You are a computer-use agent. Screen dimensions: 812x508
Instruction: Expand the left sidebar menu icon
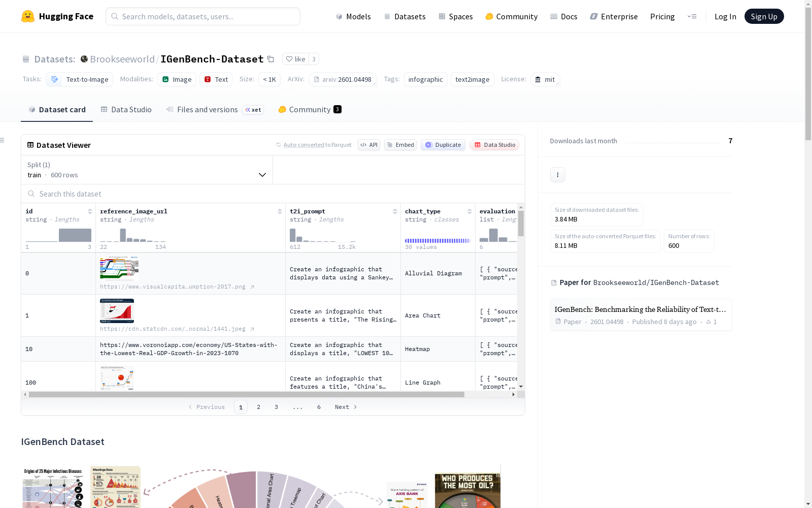[x=3, y=140]
